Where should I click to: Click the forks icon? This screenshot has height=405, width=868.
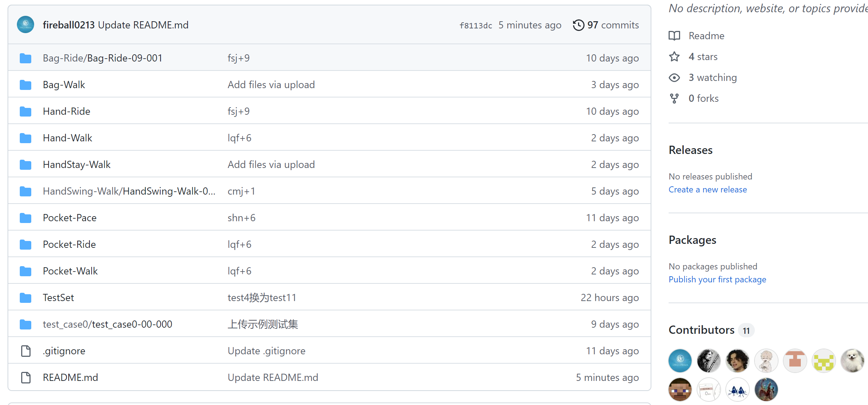674,99
